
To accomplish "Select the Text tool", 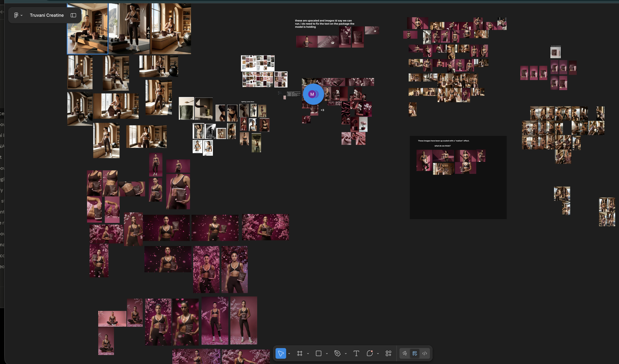I will click(x=356, y=353).
